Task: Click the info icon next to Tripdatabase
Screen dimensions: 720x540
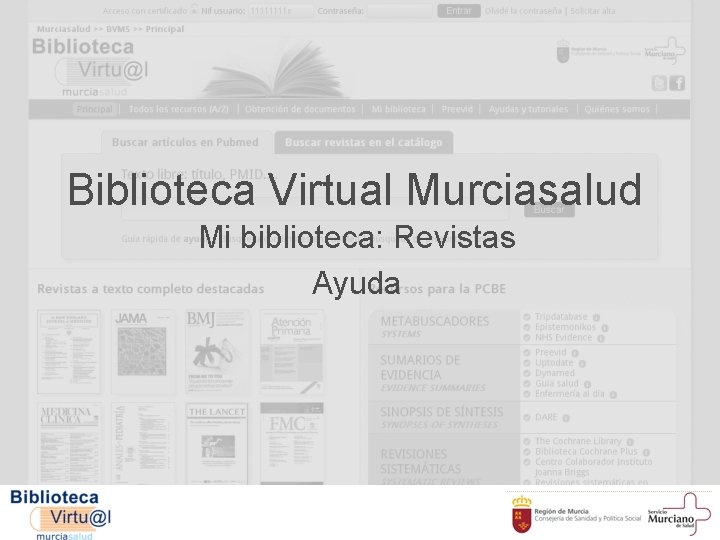Action: click(596, 317)
